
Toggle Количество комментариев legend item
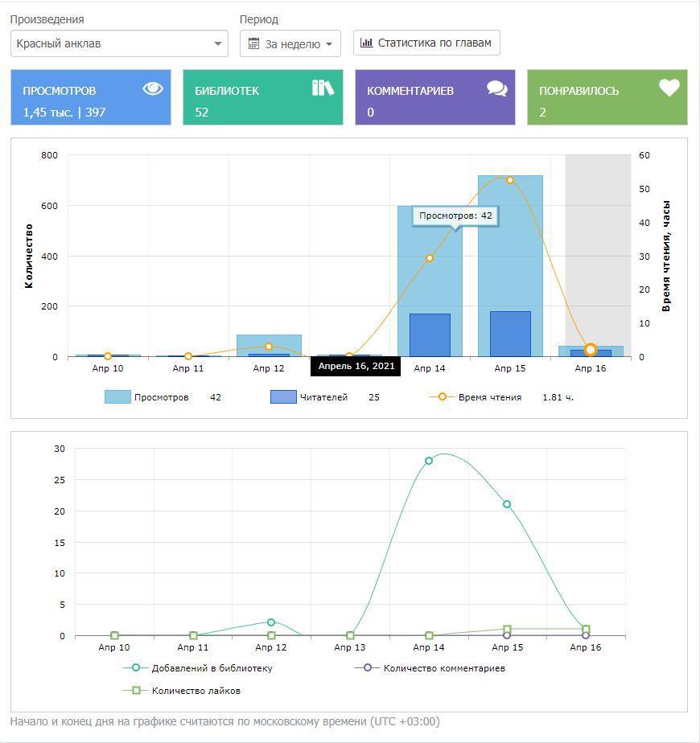point(443,668)
